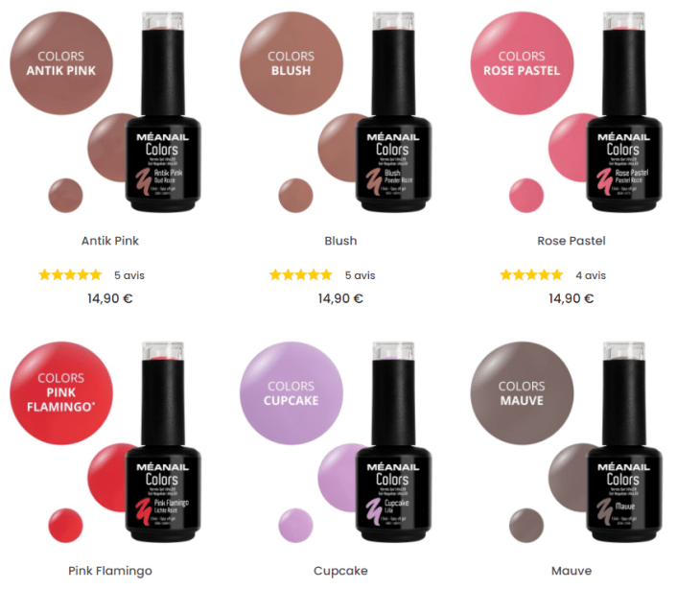The width and height of the screenshot is (700, 590).
Task: Click the Blush nail polish bottle image
Action: coord(393,111)
